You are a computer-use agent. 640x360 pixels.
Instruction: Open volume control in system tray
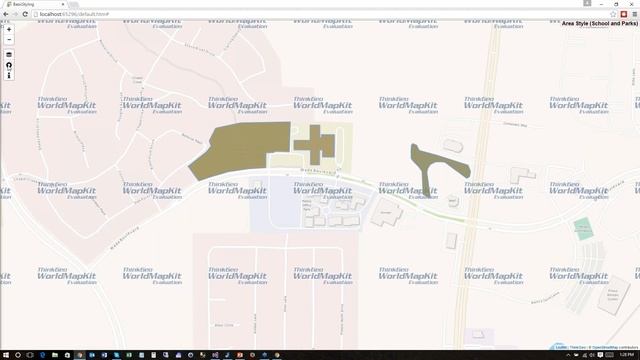point(591,355)
